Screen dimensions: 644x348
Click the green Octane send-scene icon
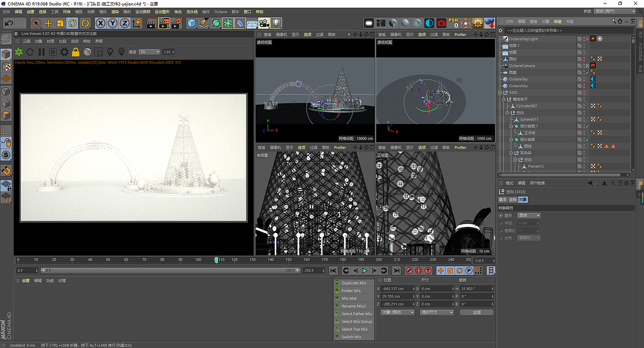pyautogui.click(x=19, y=52)
